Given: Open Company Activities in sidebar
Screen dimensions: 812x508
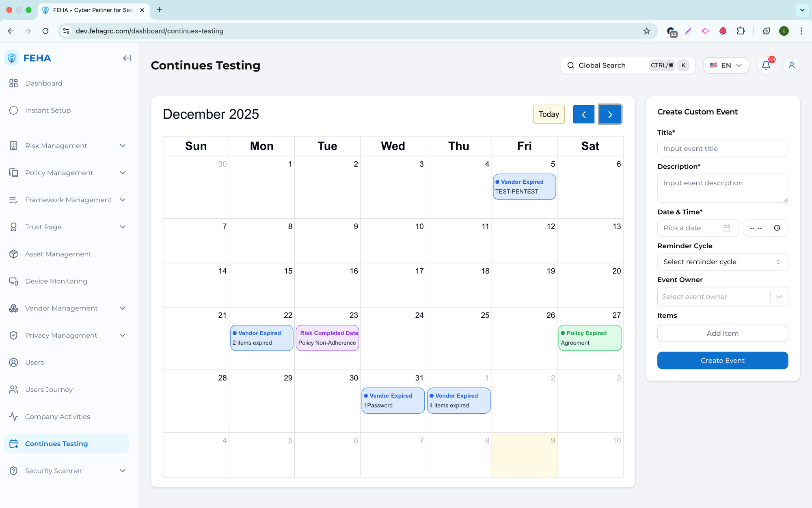Looking at the screenshot, I should (57, 417).
